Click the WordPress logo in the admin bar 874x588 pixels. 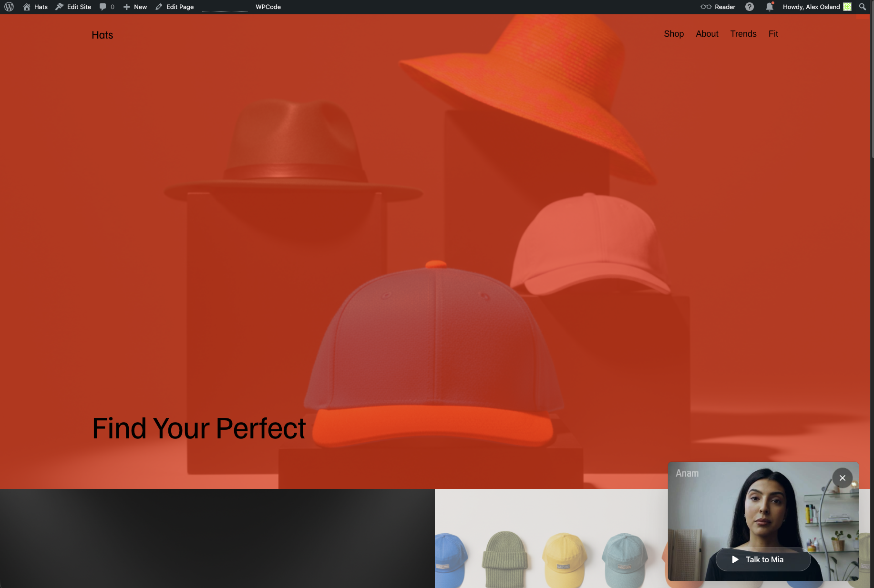point(9,7)
